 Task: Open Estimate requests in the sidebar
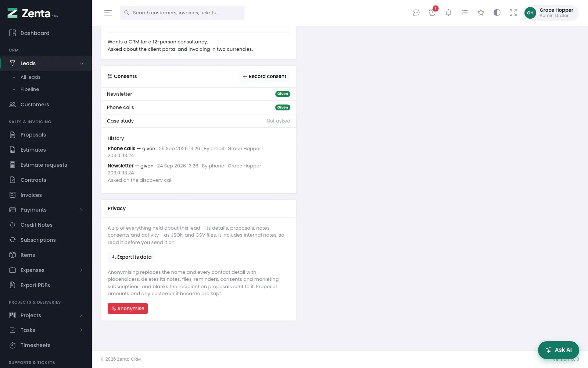(x=46, y=165)
